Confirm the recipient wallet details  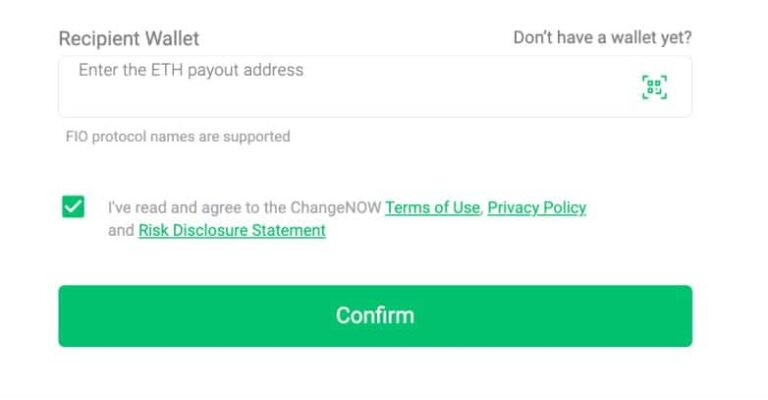point(375,316)
